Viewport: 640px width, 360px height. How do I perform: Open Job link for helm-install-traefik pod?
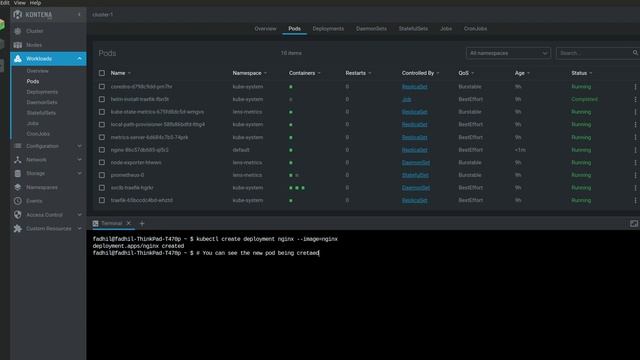pyautogui.click(x=407, y=100)
